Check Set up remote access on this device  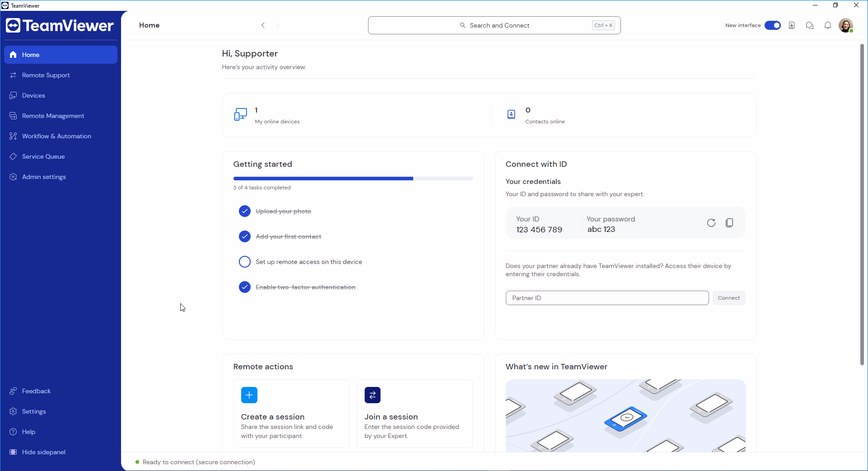point(244,262)
